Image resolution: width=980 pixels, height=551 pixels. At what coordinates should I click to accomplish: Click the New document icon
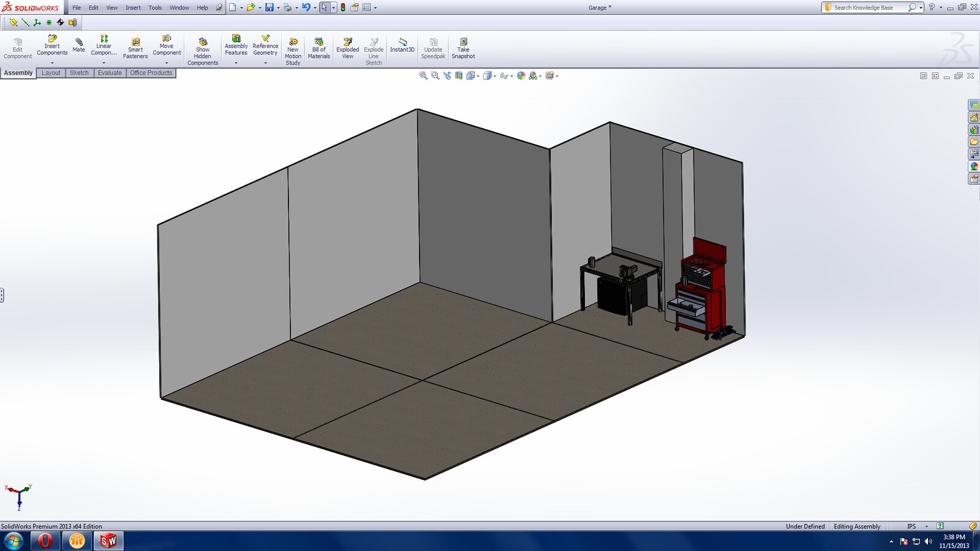pyautogui.click(x=233, y=7)
